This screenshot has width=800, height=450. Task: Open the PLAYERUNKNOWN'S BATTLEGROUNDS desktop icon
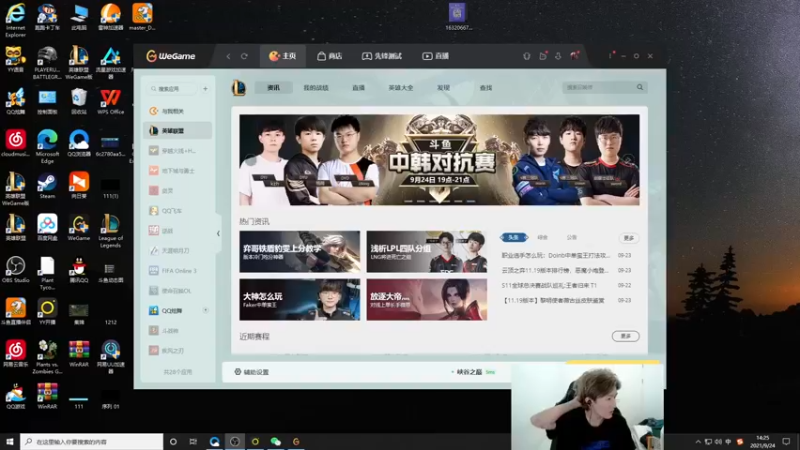pyautogui.click(x=47, y=63)
